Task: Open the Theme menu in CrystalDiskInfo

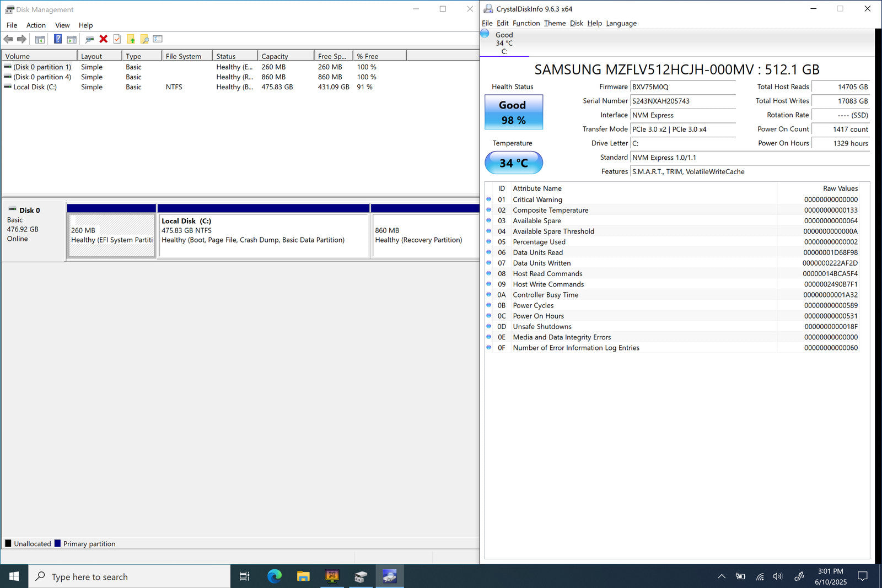Action: (555, 23)
